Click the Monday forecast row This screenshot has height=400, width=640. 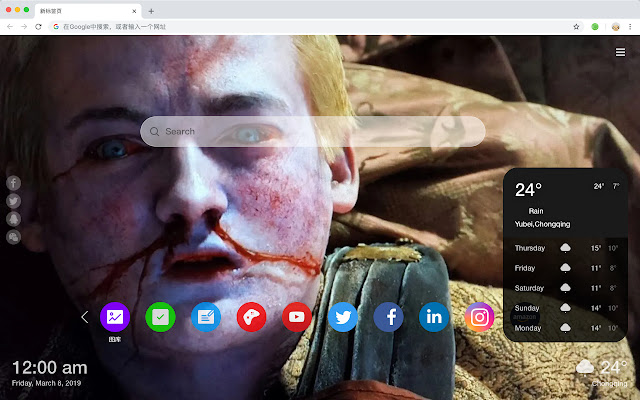pyautogui.click(x=565, y=328)
